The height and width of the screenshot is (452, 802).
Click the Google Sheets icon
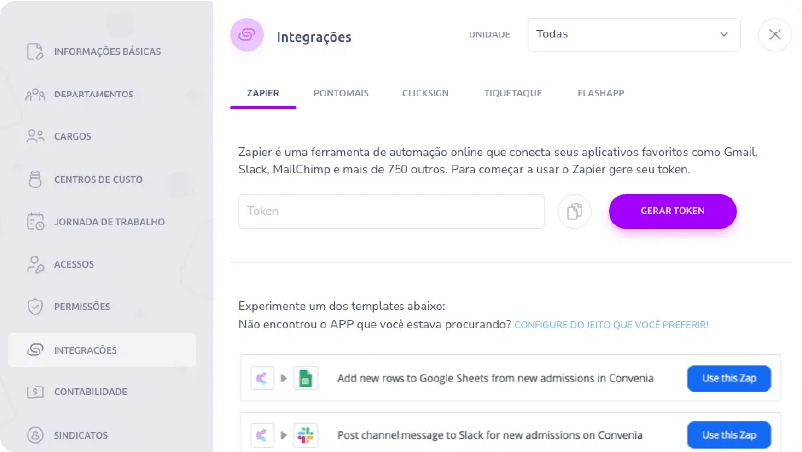[305, 378]
